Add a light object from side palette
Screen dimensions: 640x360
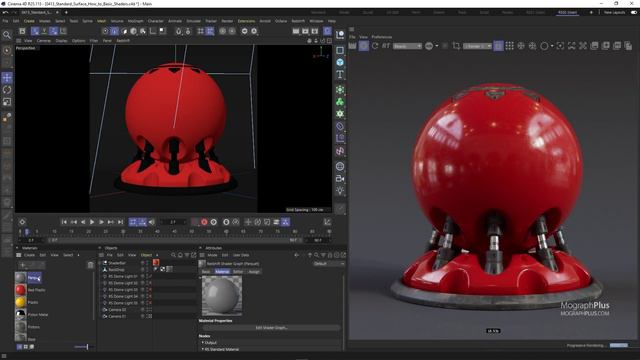[x=340, y=190]
